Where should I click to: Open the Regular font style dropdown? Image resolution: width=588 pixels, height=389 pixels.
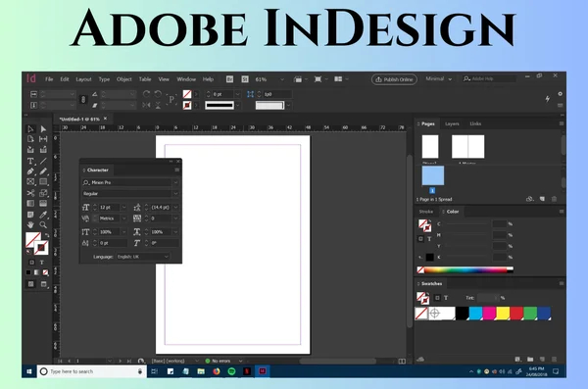[175, 194]
